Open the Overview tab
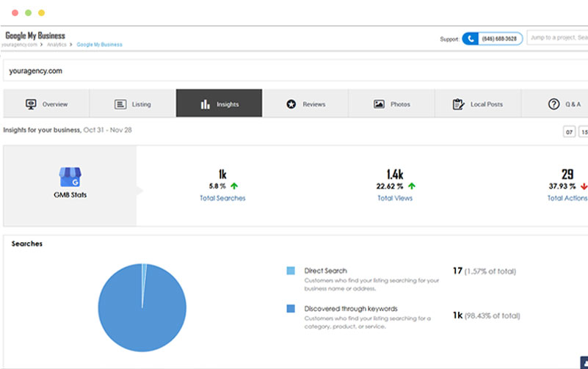 [46, 103]
